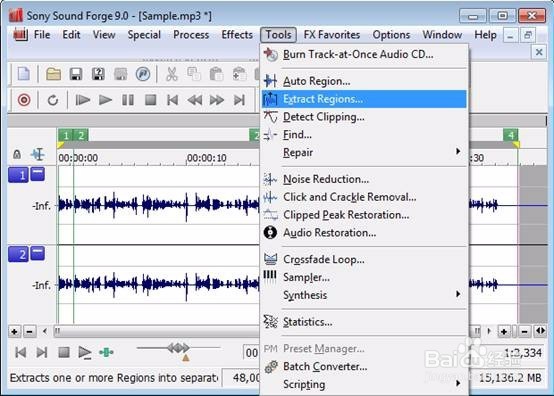
Task: Open Statistics from Tools menu
Action: coord(364,322)
